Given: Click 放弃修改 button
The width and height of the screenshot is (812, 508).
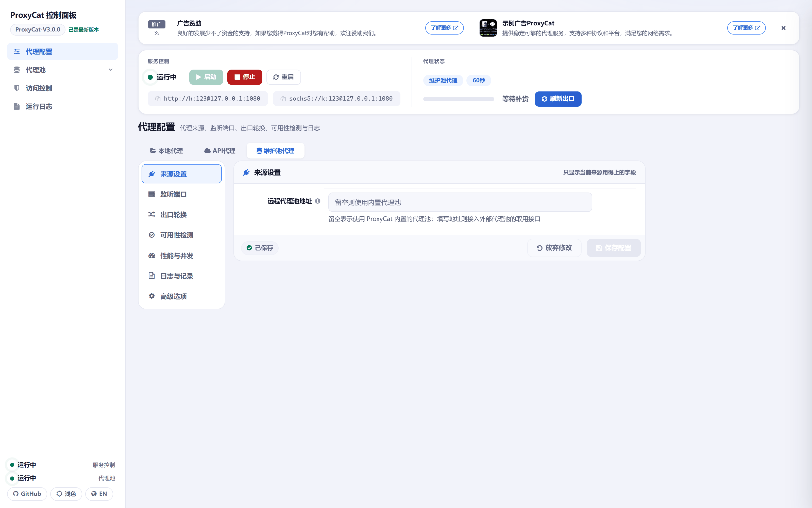Looking at the screenshot, I should 554,248.
